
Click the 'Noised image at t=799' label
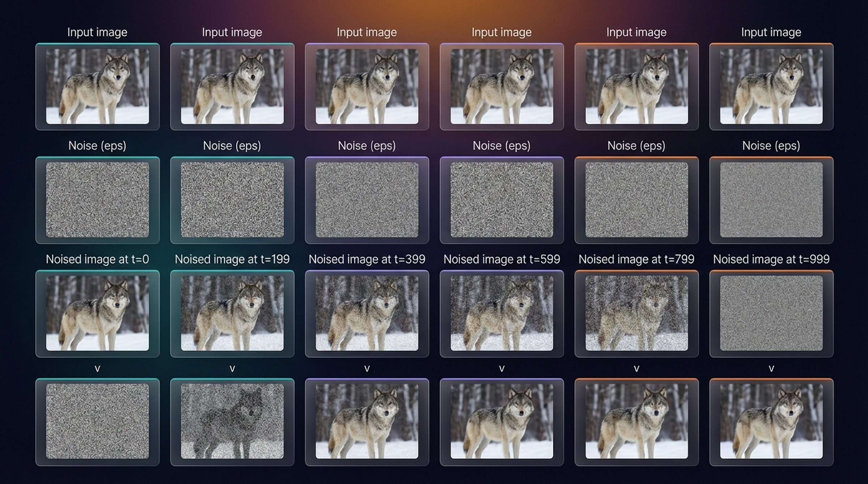[x=637, y=259]
